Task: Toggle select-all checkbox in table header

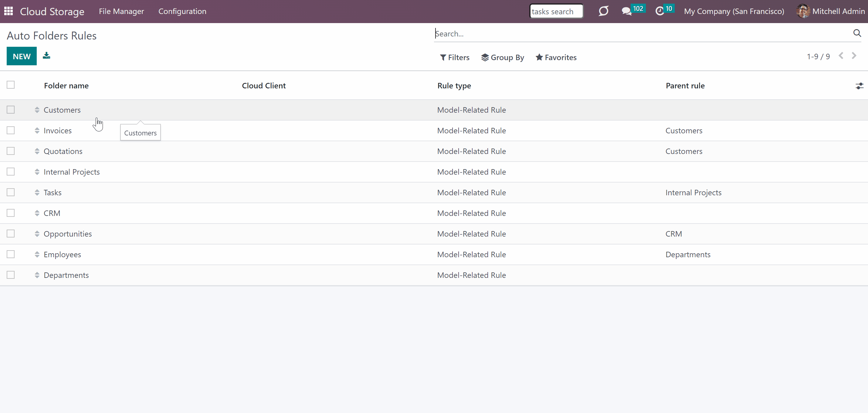Action: [11, 85]
